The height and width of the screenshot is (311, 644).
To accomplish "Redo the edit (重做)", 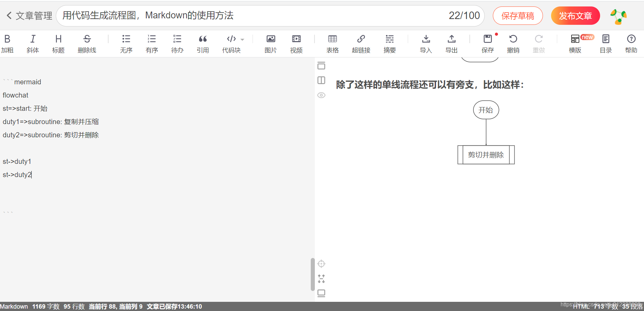I will point(539,44).
